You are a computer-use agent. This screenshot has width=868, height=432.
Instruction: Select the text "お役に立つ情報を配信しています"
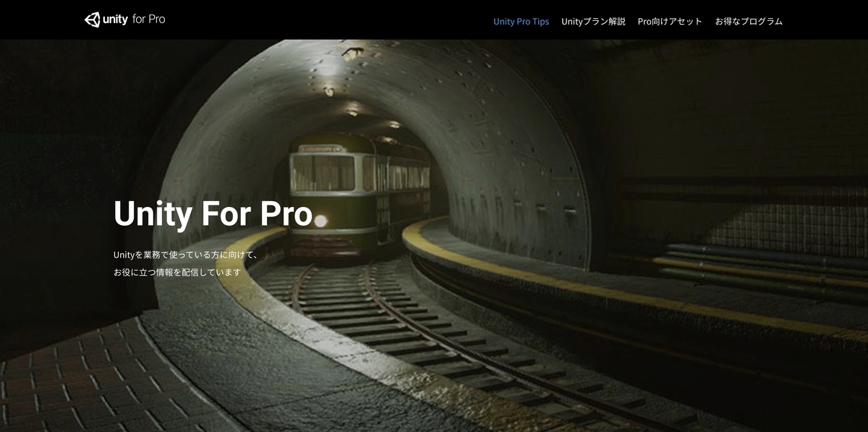177,273
